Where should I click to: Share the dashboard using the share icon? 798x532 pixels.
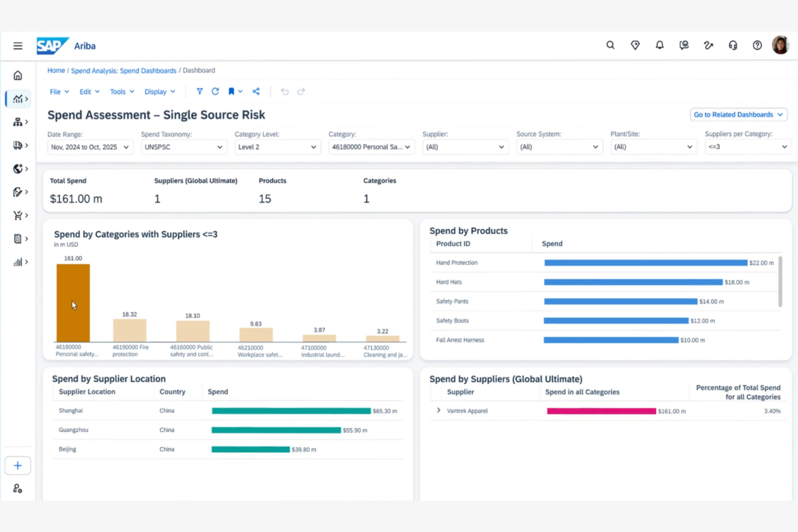(256, 92)
